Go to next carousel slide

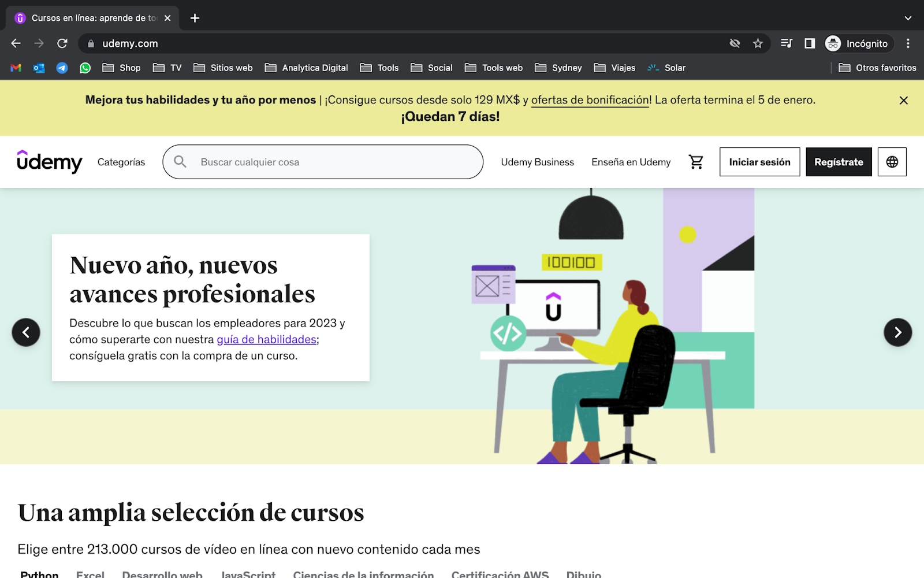tap(898, 332)
